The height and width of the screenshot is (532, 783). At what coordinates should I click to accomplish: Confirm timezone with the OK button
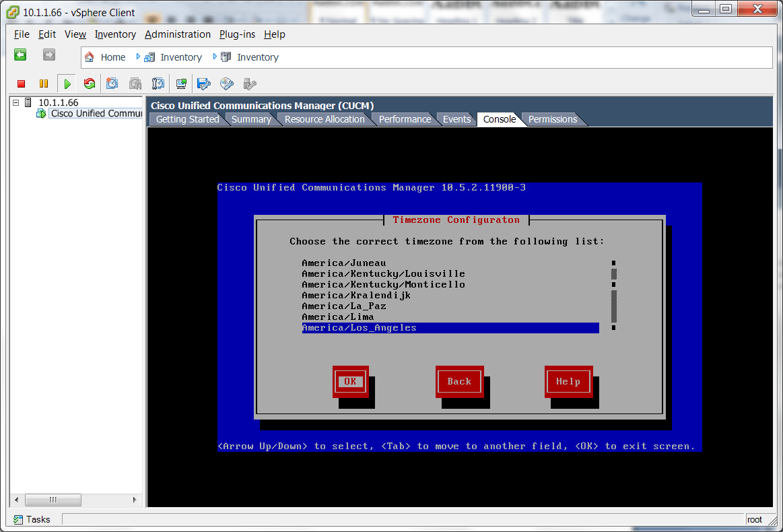point(351,382)
